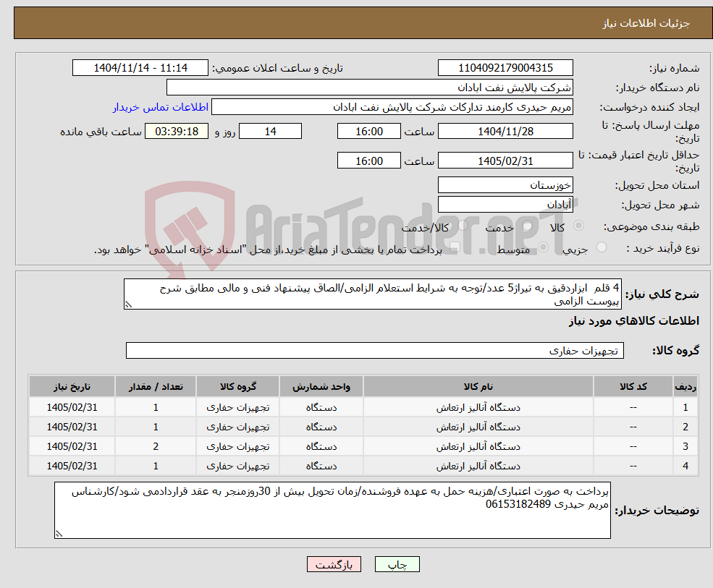Click unit دستگاه in row 2

tap(321, 427)
